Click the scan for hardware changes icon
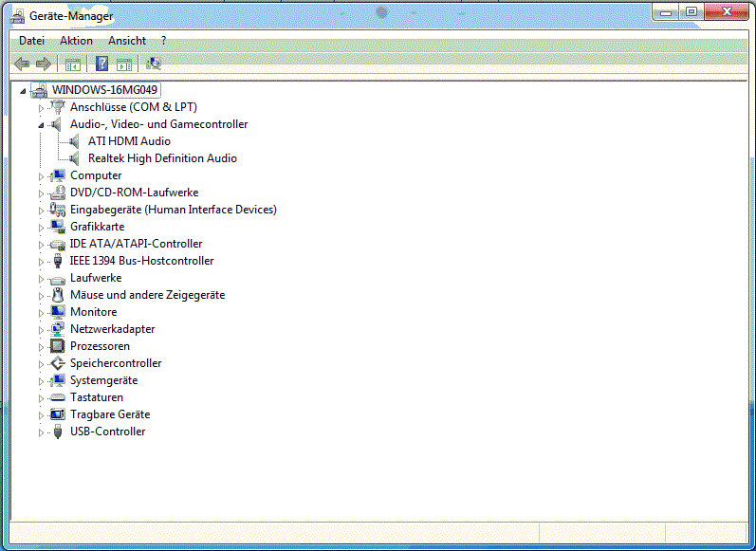Image resolution: width=756 pixels, height=551 pixels. click(154, 64)
